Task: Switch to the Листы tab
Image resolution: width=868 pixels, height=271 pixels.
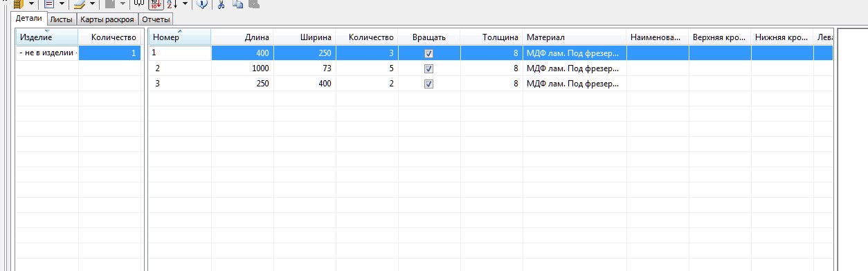Action: pyautogui.click(x=62, y=19)
